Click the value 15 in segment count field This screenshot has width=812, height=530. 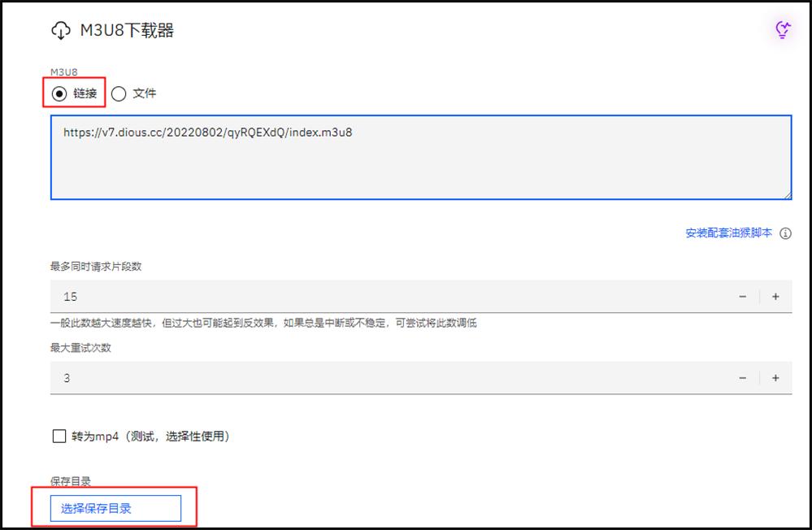[71, 296]
